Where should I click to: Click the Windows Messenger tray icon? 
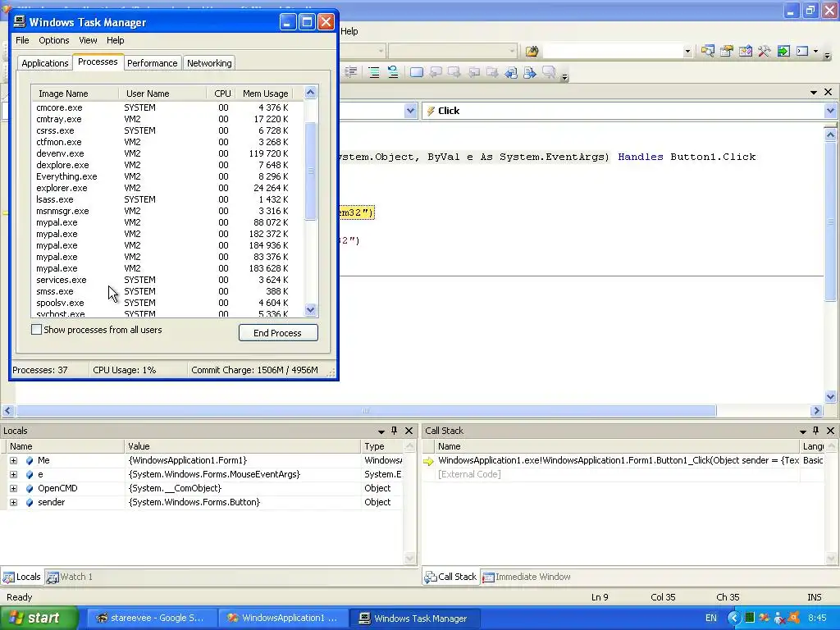click(x=779, y=619)
